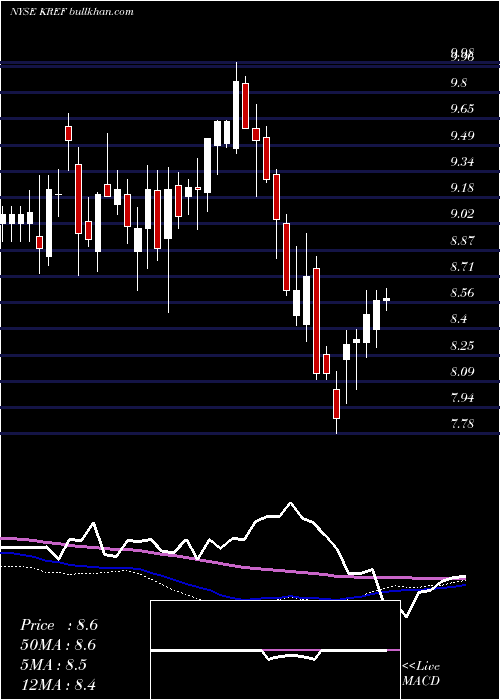Click the 7.94 price level label

(462, 397)
